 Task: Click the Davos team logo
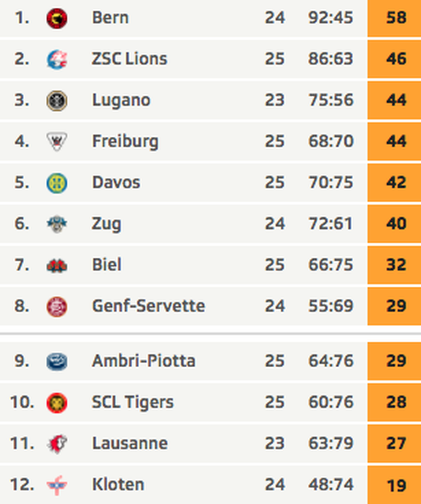57,183
